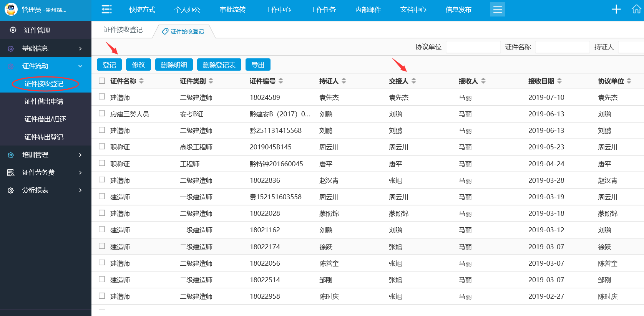Open the 审批流转 top menu
Viewport: 644px width, 316px height.
point(232,10)
